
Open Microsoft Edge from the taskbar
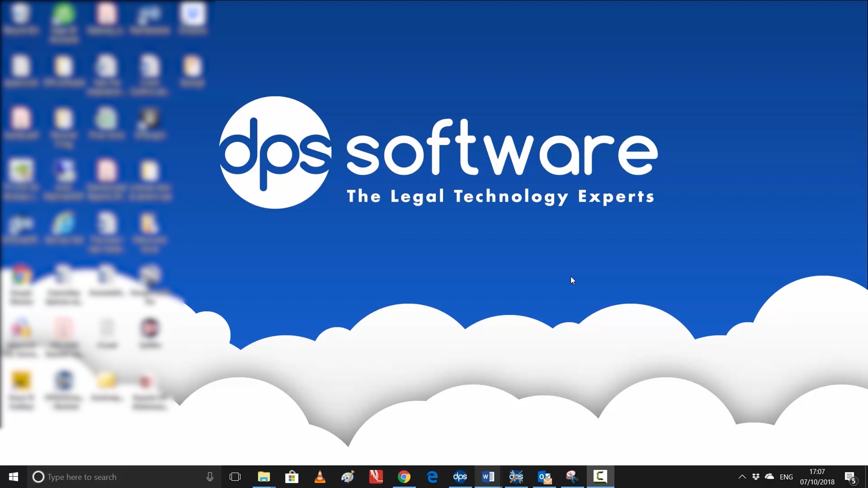tap(432, 477)
